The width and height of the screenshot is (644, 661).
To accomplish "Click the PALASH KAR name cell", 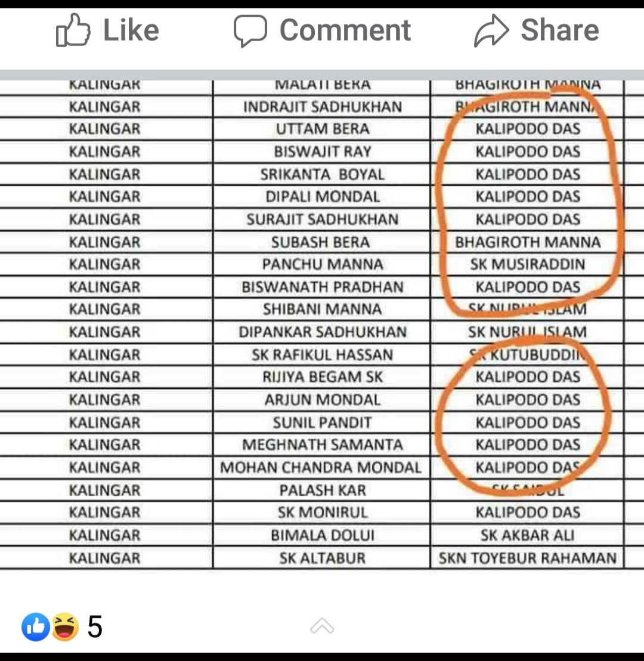I will click(323, 490).
